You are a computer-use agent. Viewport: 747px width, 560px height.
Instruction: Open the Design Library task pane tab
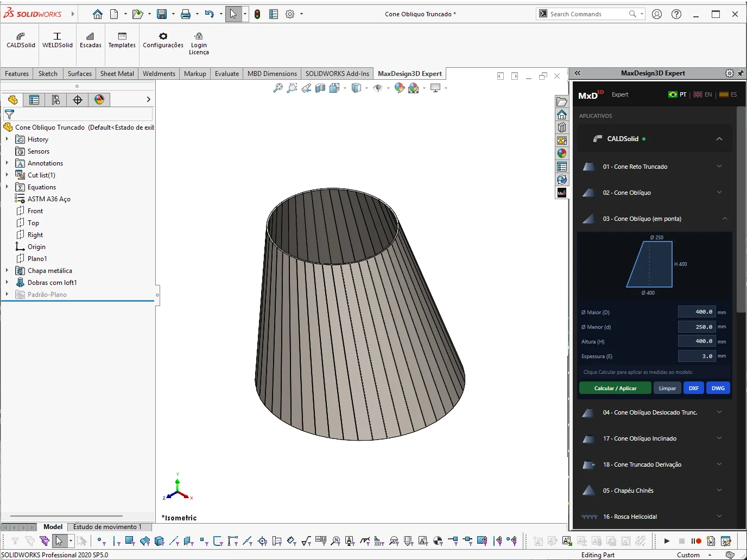click(x=562, y=128)
